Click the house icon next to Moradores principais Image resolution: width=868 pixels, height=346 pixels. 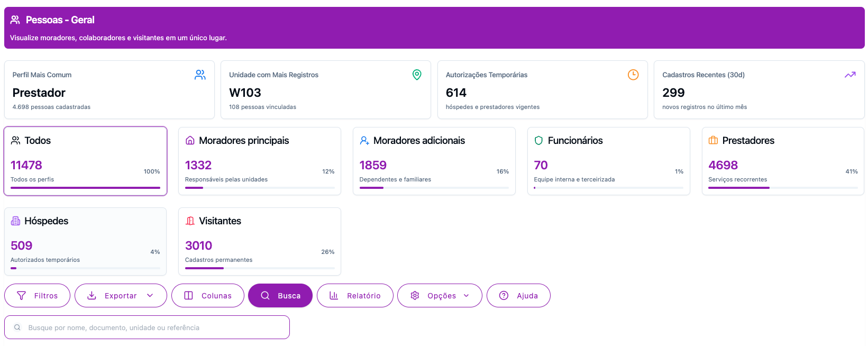[x=190, y=141]
